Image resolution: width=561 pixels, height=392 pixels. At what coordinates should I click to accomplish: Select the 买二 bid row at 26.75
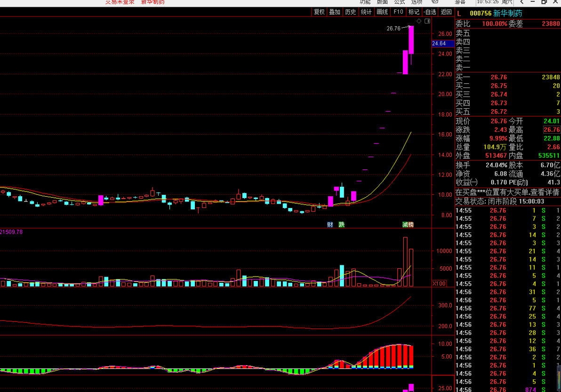click(x=508, y=86)
